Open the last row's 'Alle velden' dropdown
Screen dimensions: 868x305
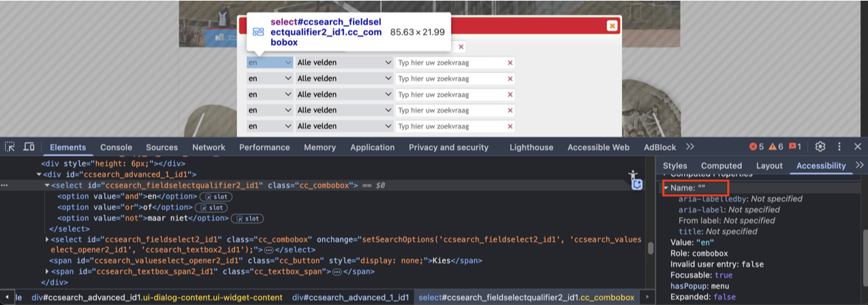343,126
